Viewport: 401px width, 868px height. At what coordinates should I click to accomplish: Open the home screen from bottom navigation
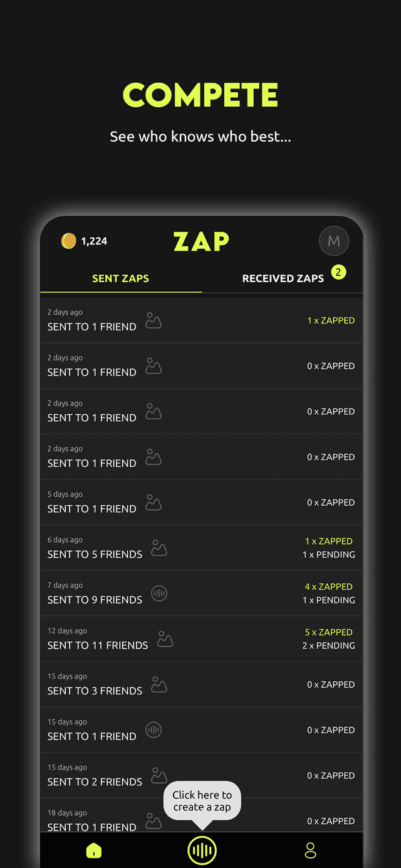(94, 850)
